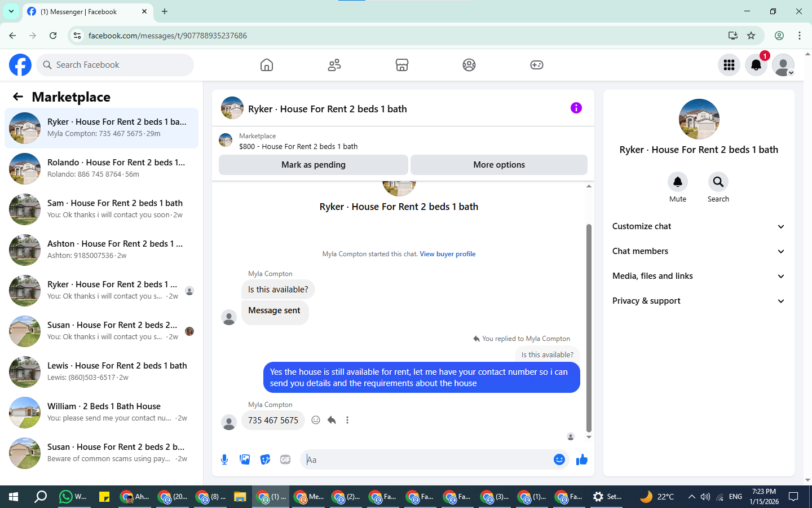
Task: Open Settings from the taskbar
Action: tap(608, 497)
